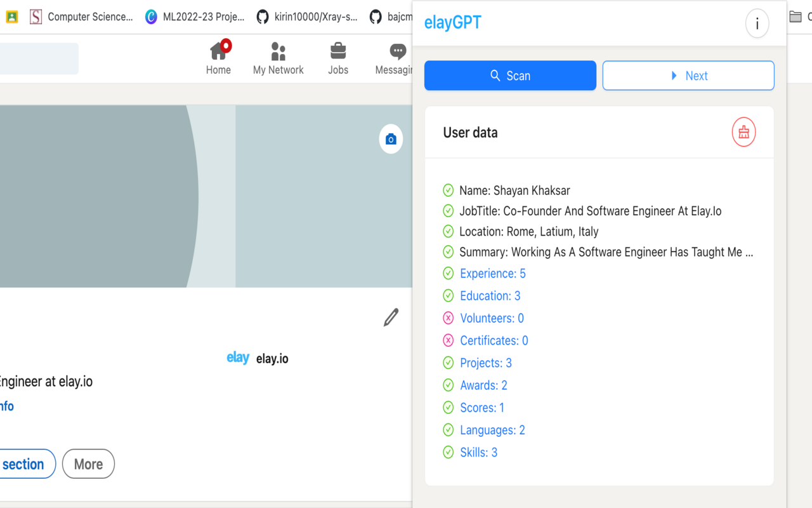Viewport: 812px width, 508px height.
Task: Open the ML2022-23 Proje bookmark
Action: pos(195,17)
